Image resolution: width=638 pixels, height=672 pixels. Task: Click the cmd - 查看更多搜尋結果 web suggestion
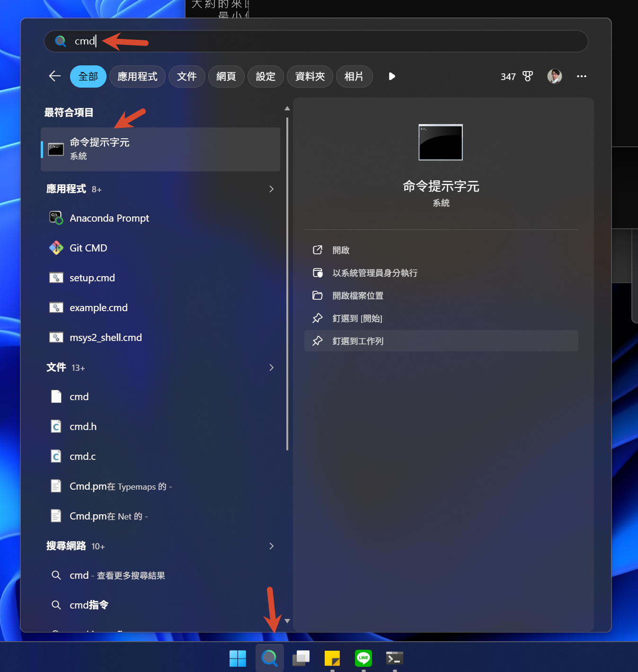coord(160,575)
